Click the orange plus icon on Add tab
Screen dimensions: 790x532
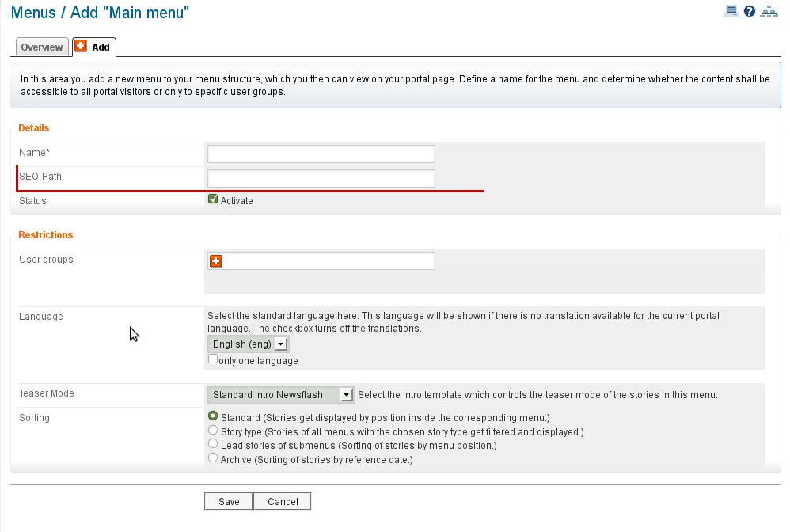pos(81,47)
